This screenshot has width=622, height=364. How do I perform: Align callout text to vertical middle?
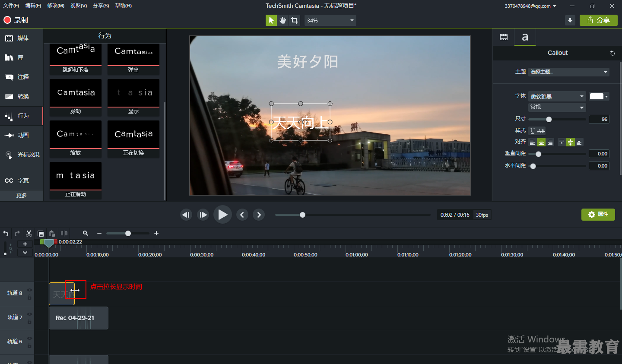click(570, 142)
